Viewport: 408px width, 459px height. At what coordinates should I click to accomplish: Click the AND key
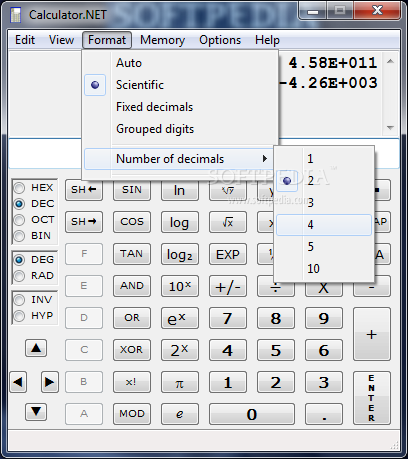132,286
